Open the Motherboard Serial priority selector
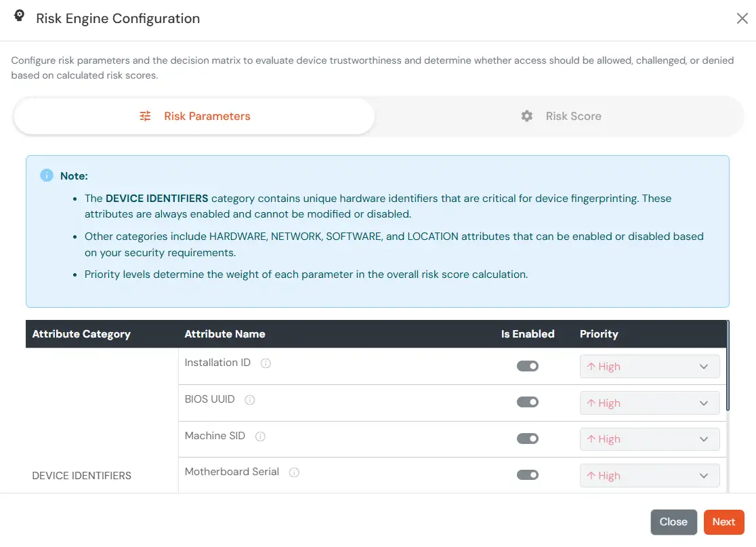The image size is (756, 547). [x=649, y=475]
